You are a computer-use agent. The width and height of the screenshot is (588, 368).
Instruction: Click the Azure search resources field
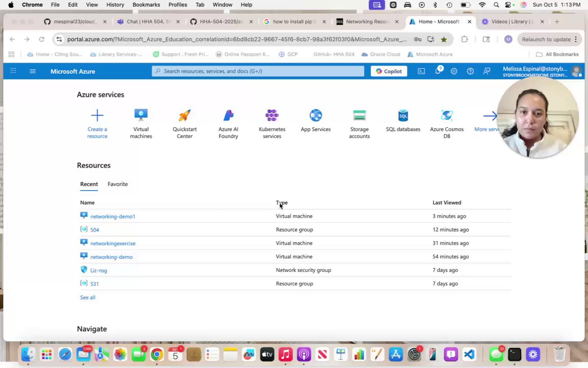tap(258, 71)
